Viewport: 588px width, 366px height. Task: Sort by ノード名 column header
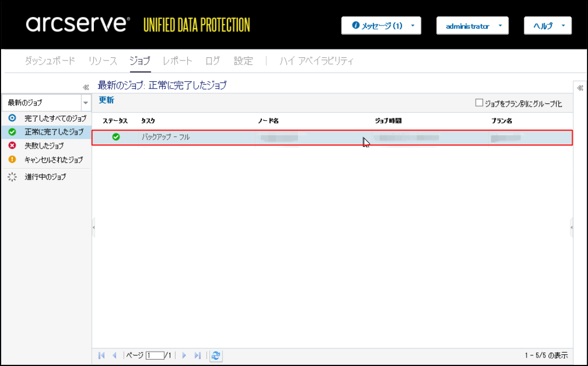[x=268, y=121]
